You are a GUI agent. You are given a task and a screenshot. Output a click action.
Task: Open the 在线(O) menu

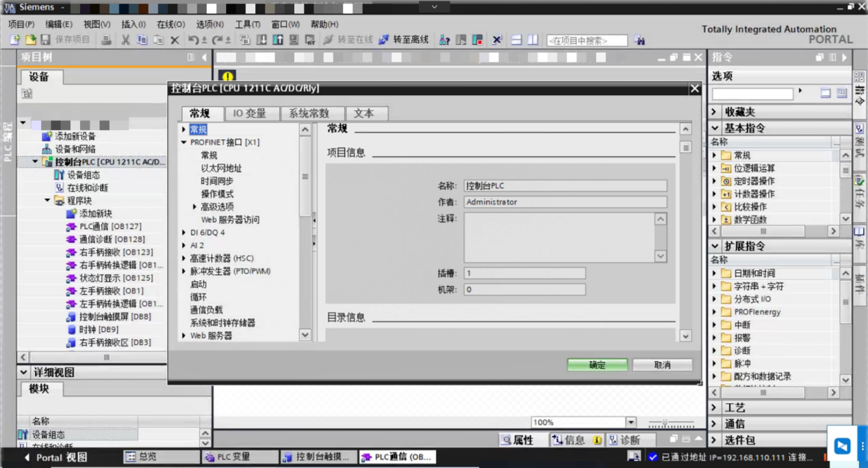(170, 24)
